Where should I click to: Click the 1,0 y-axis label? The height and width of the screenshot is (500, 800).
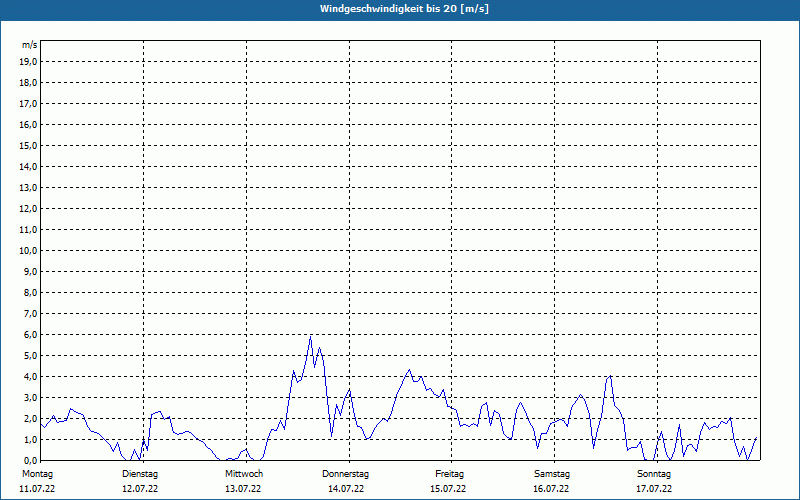pyautogui.click(x=30, y=439)
